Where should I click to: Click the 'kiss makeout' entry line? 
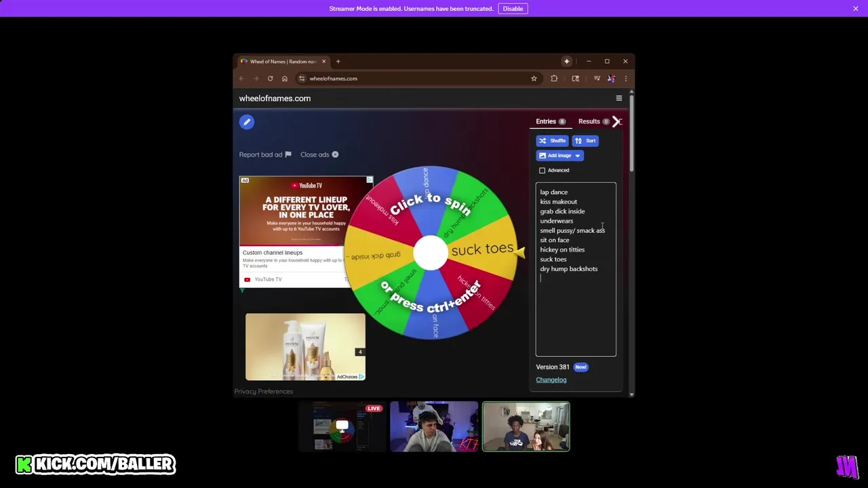pyautogui.click(x=559, y=201)
